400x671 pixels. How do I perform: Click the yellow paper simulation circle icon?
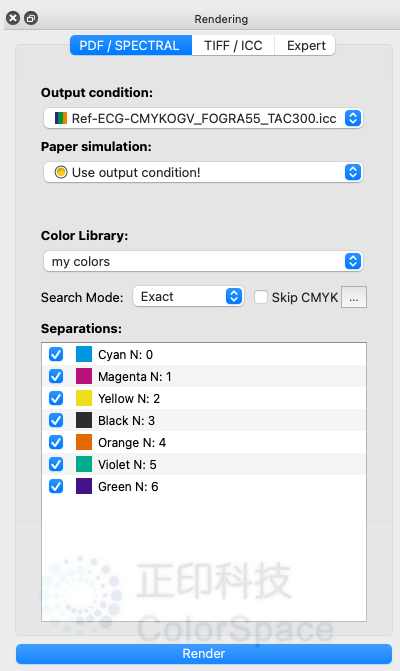tap(61, 172)
